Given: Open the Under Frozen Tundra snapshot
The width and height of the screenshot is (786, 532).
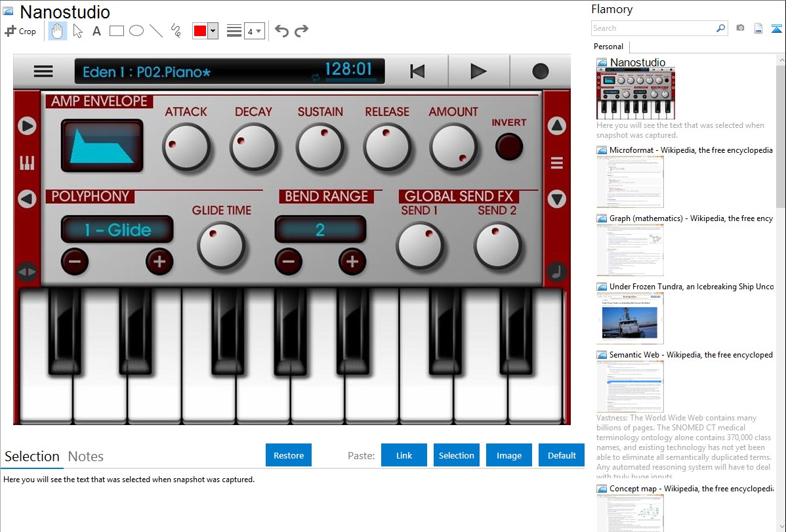Looking at the screenshot, I should point(630,318).
